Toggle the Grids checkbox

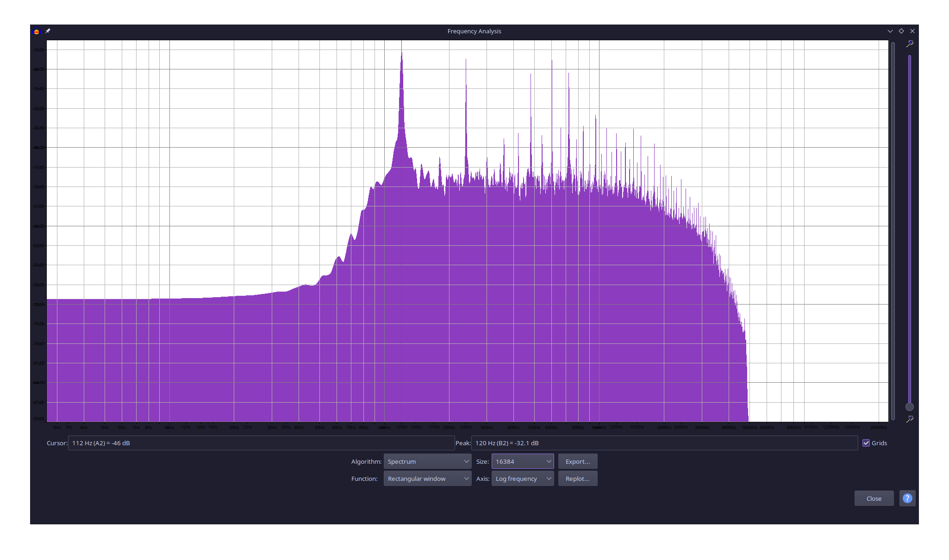(x=866, y=443)
